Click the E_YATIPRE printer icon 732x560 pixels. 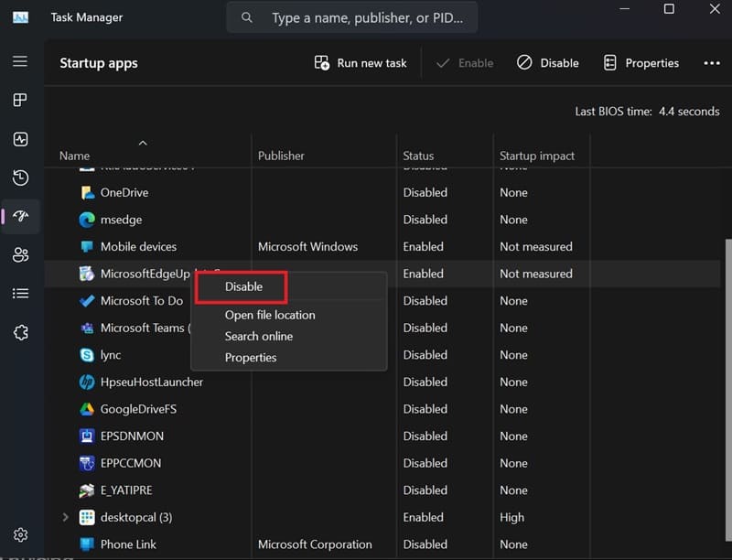click(87, 490)
